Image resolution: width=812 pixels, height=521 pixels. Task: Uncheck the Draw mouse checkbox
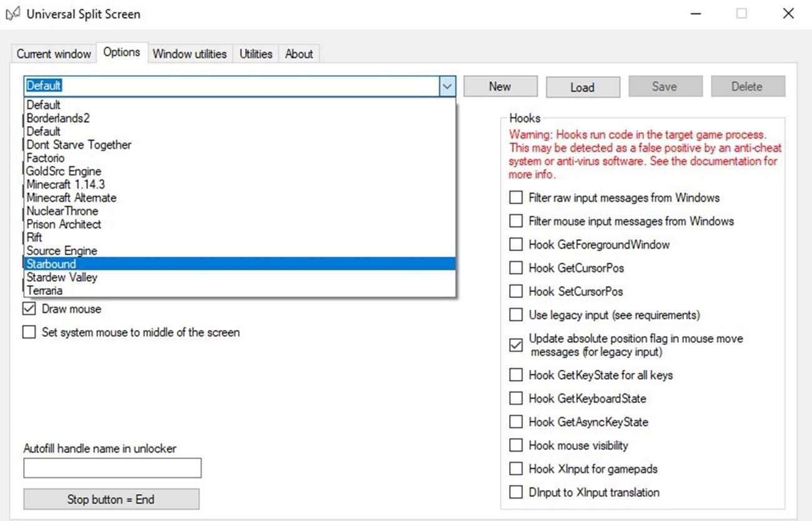click(x=29, y=309)
